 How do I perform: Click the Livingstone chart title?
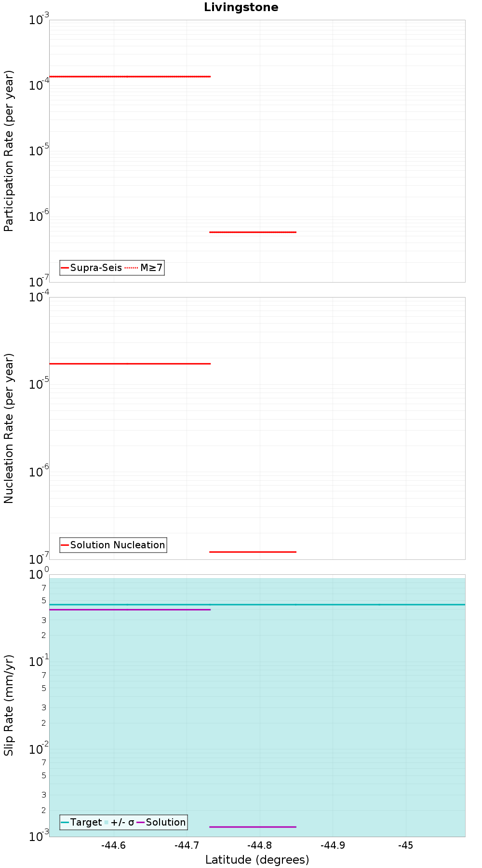[241, 7]
